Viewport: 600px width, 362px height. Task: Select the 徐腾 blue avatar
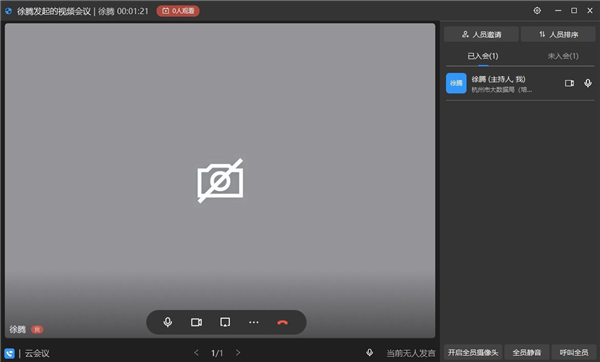pyautogui.click(x=456, y=83)
